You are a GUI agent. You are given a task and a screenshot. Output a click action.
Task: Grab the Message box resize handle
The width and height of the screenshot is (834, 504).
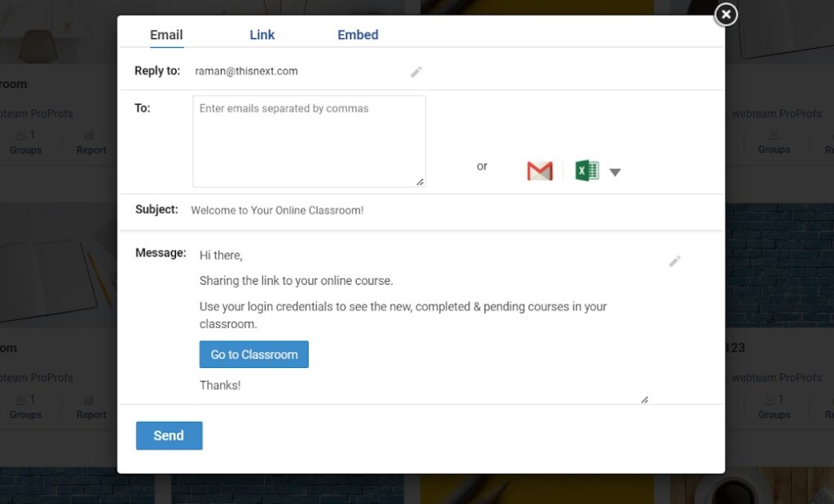pyautogui.click(x=643, y=399)
